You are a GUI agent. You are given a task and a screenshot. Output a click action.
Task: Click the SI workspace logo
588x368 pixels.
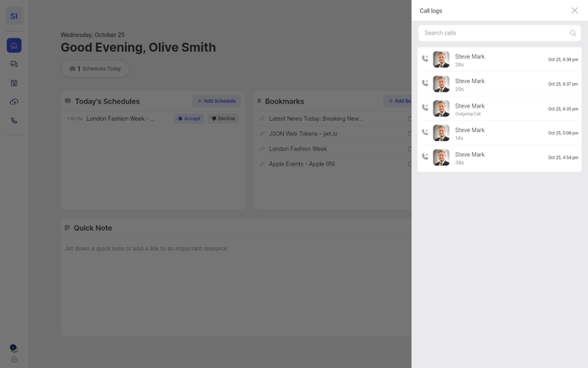click(x=14, y=16)
